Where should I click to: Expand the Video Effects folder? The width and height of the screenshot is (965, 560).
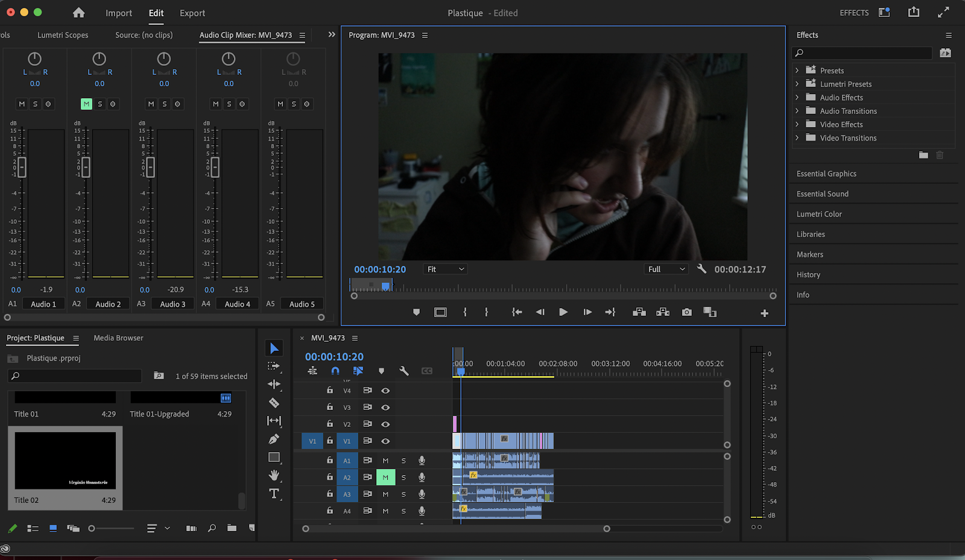797,124
